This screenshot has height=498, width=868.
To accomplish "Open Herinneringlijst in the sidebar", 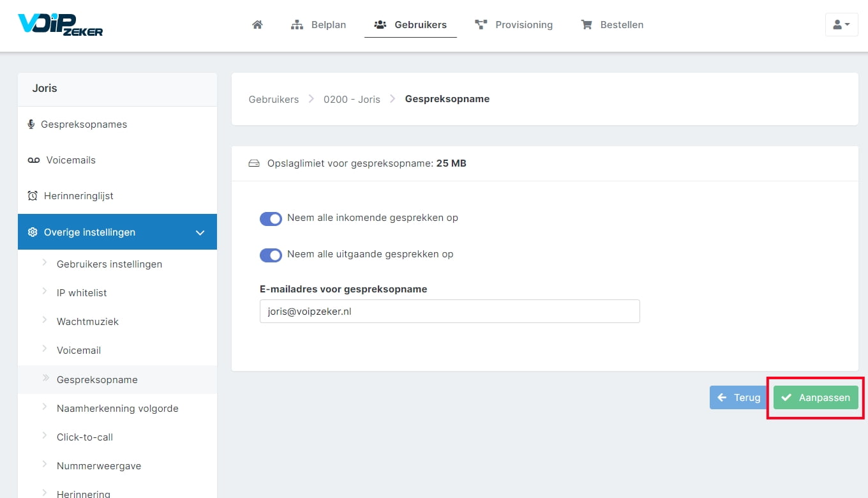I will click(117, 196).
